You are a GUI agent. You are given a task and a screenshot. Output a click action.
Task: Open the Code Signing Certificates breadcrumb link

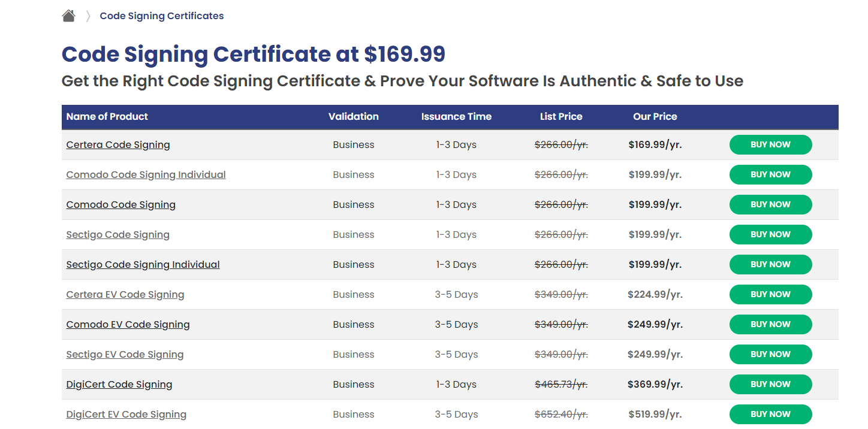tap(161, 16)
